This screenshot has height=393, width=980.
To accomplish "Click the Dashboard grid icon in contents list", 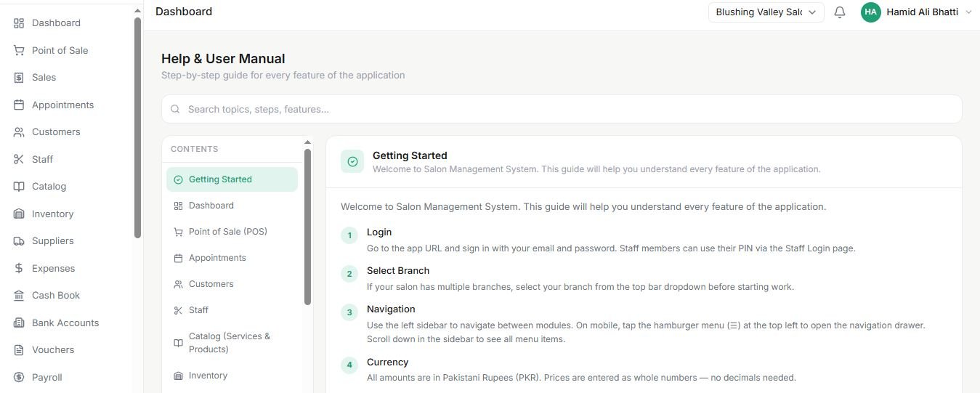I will pyautogui.click(x=178, y=206).
